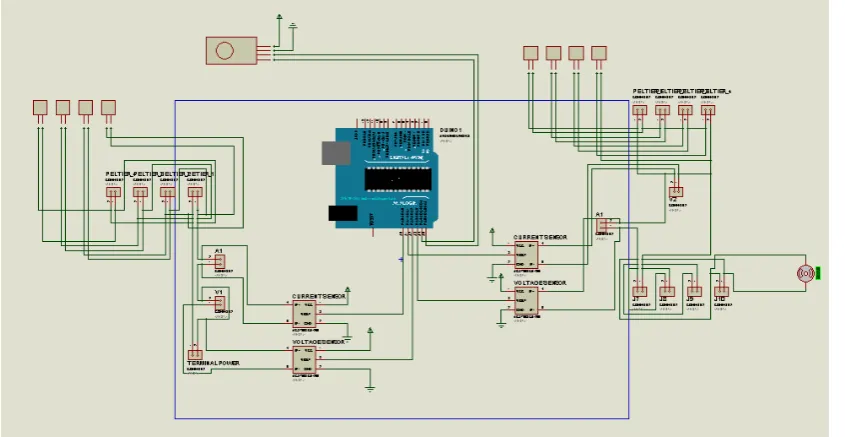Select fourth PELTIER connector in the right row
This screenshot has width=845, height=437.
click(708, 110)
